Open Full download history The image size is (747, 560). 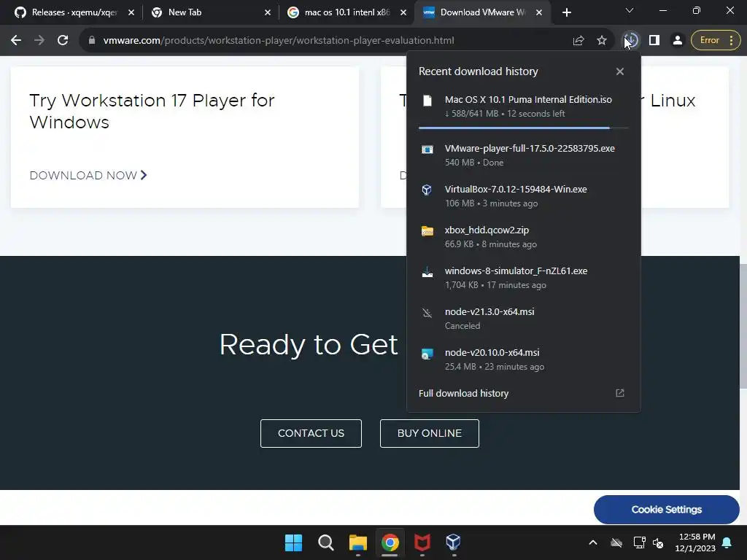pyautogui.click(x=463, y=393)
